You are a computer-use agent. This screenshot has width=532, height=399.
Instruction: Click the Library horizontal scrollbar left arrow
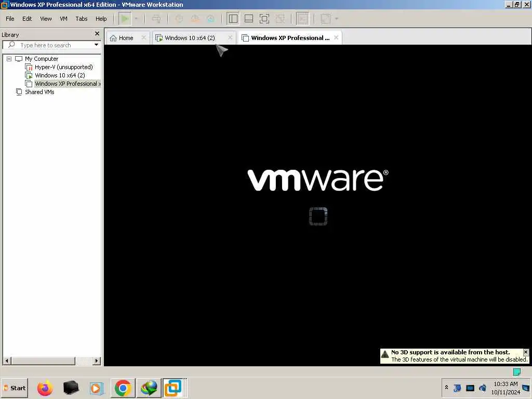pyautogui.click(x=6, y=361)
